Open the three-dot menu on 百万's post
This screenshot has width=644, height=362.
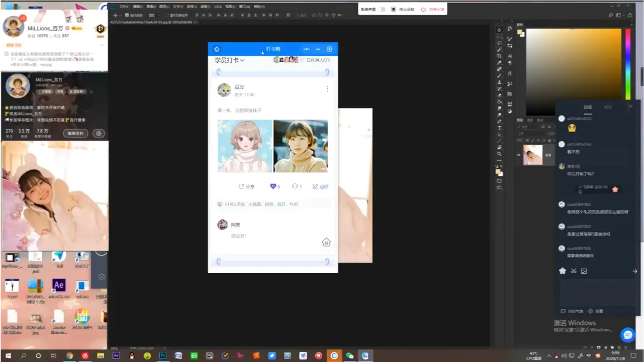327,89
